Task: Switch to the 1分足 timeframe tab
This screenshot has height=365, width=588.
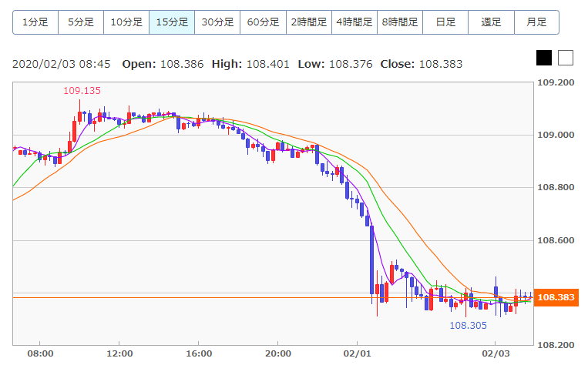Action: pos(35,22)
